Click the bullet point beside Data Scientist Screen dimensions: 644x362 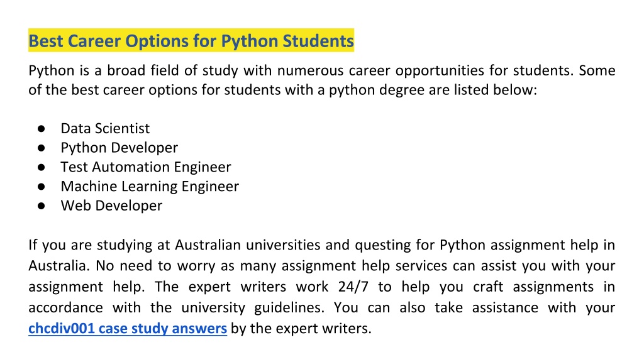[41, 129]
